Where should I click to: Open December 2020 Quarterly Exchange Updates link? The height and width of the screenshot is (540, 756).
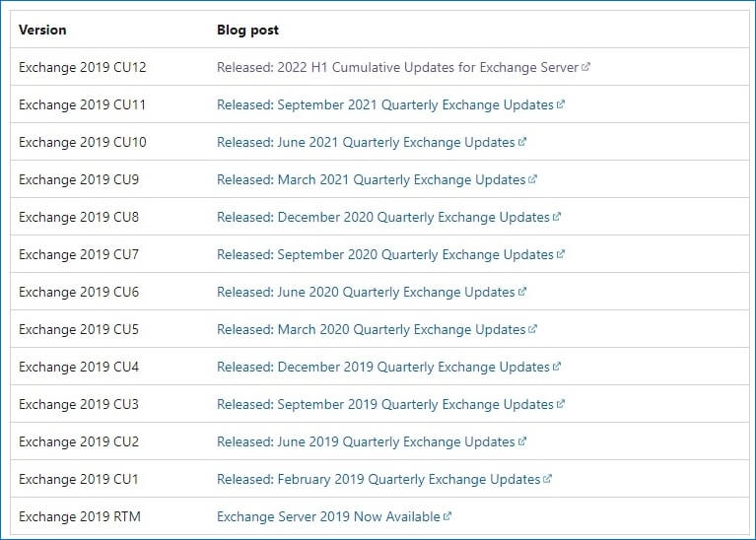(382, 217)
